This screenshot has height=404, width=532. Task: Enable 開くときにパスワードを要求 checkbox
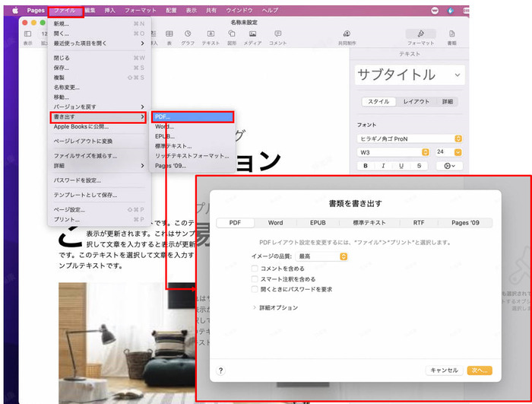click(x=255, y=289)
